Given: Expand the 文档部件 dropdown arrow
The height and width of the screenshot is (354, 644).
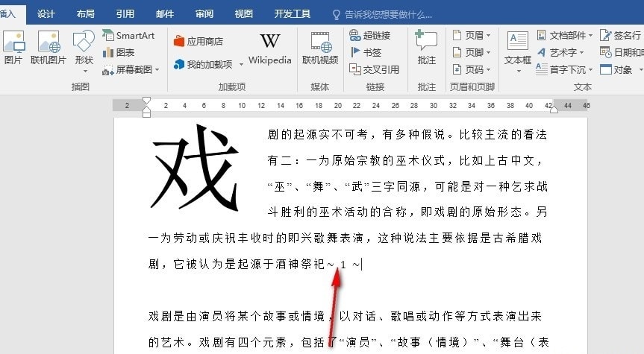Looking at the screenshot, I should pos(590,36).
